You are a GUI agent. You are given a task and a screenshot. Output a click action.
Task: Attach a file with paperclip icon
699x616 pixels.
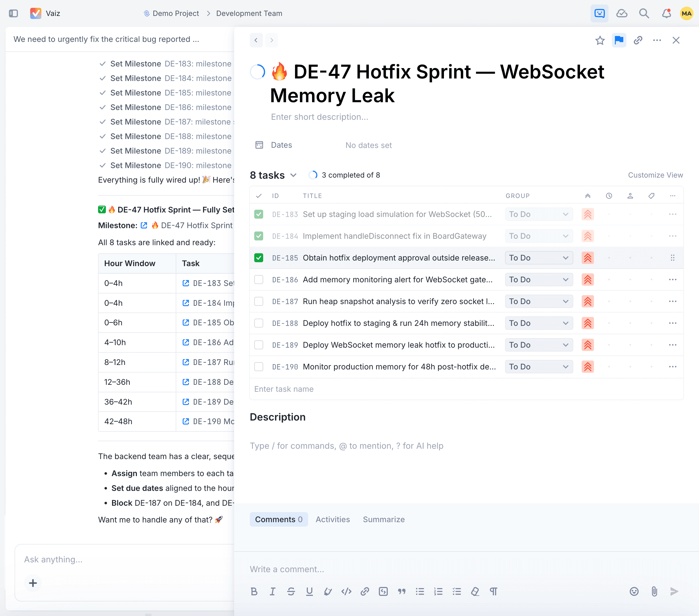[x=654, y=591]
